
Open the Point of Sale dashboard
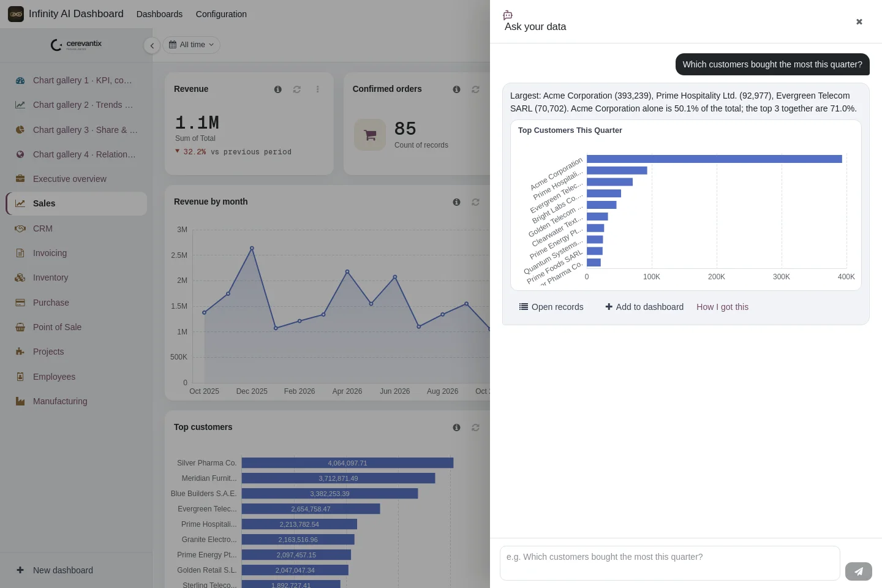tap(76, 327)
